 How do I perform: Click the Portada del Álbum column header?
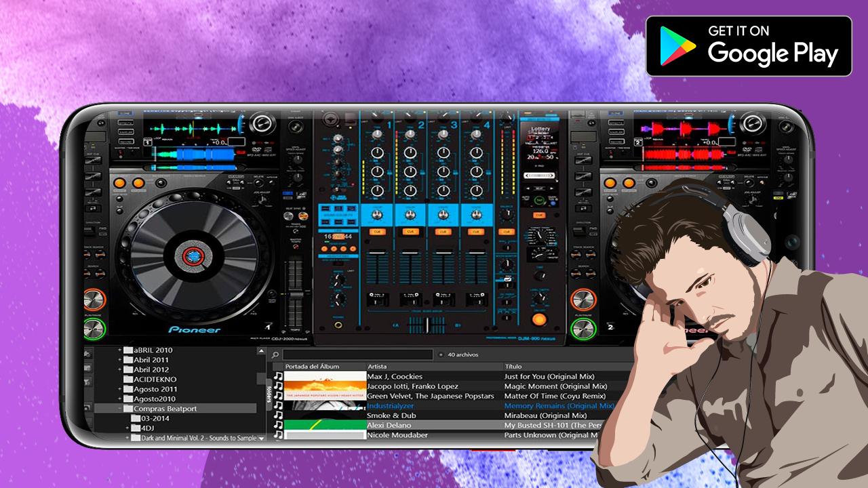(312, 367)
